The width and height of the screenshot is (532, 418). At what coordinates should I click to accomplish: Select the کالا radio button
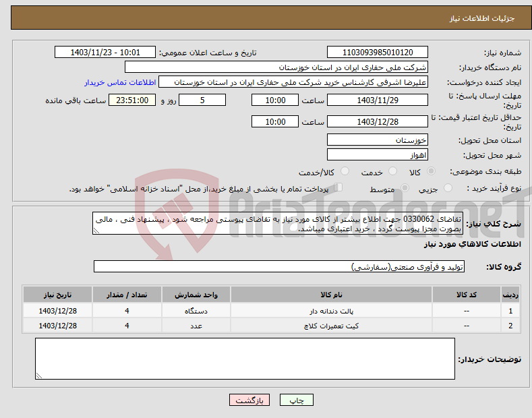[x=431, y=171]
